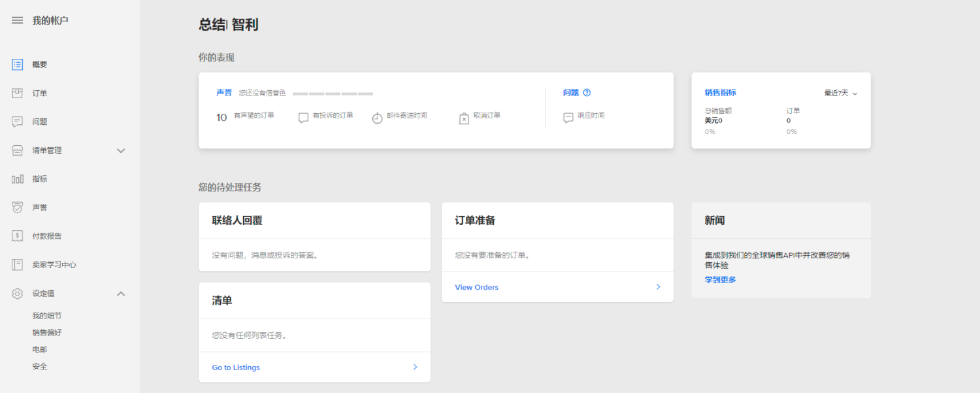Click the View Orders link
The image size is (980, 393).
(477, 288)
